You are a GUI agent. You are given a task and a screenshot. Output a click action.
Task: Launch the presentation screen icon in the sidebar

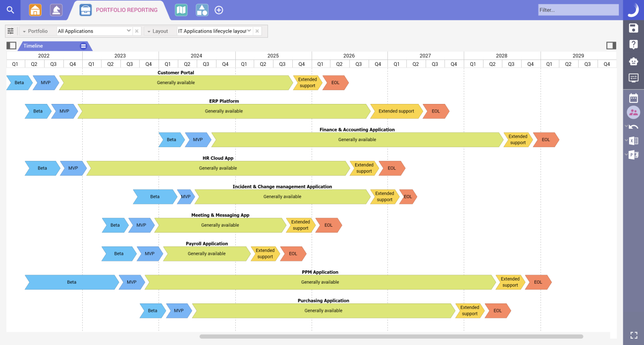click(633, 77)
